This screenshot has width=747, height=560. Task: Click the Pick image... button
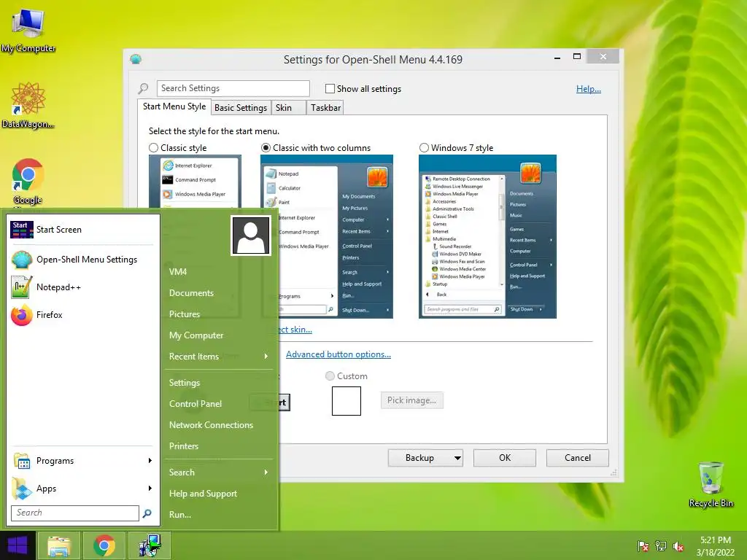[411, 400]
